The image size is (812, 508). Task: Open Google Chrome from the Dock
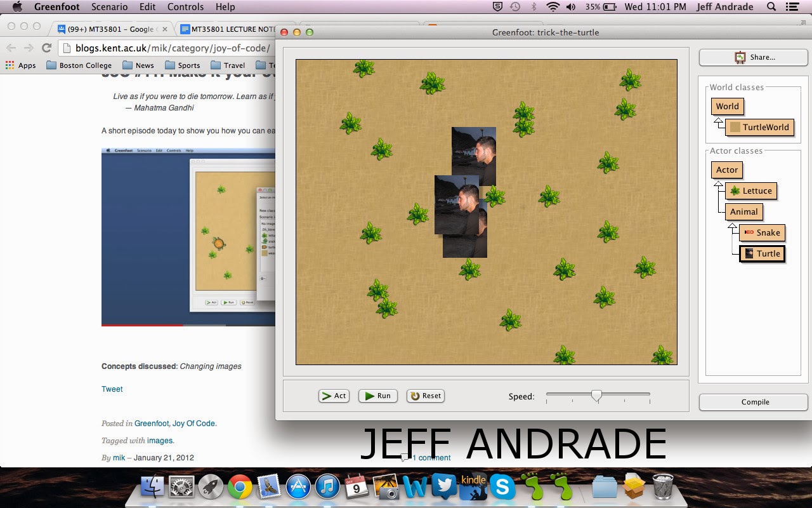240,487
